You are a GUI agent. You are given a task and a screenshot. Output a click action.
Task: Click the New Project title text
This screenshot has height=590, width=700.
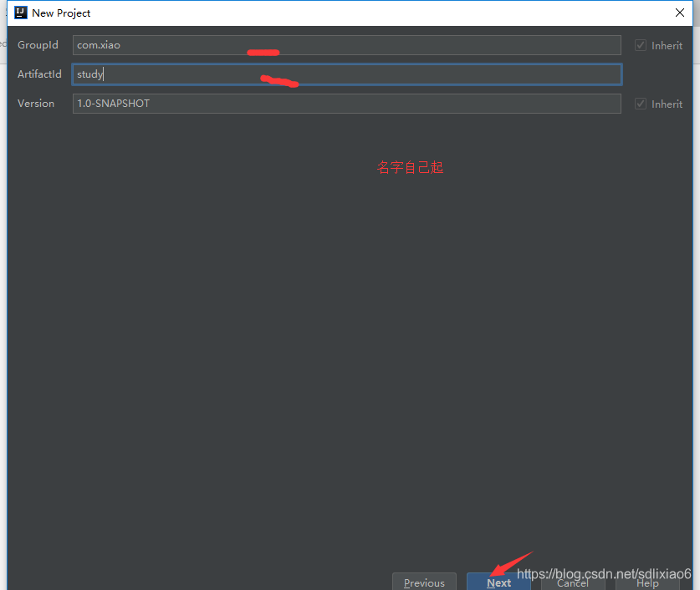pos(61,13)
